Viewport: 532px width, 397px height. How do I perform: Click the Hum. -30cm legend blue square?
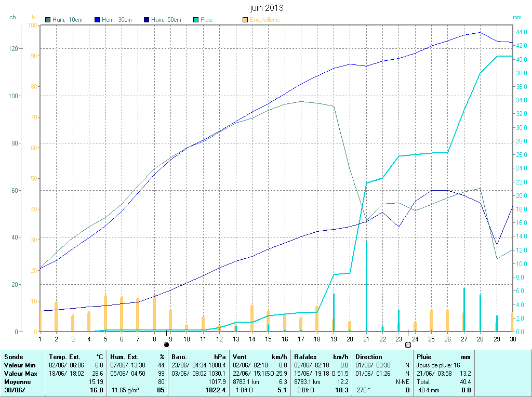(97, 20)
